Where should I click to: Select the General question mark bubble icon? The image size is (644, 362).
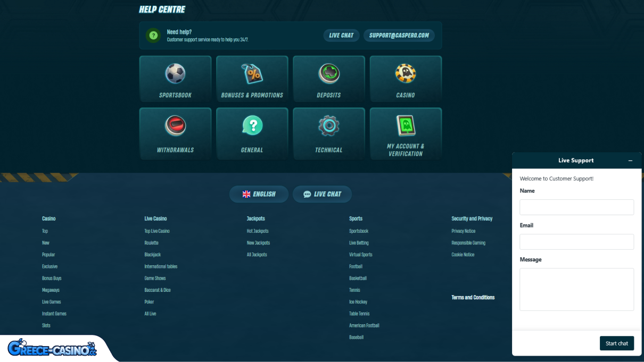click(x=252, y=125)
